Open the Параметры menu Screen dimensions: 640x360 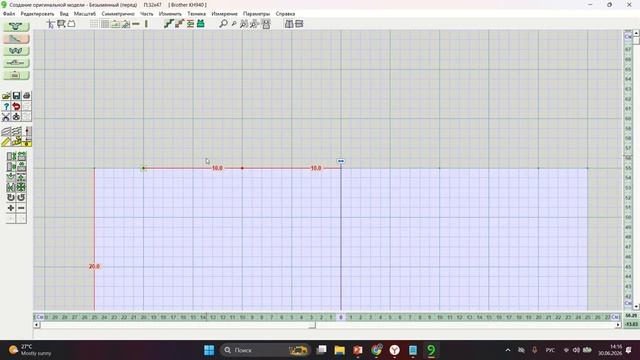(256, 13)
